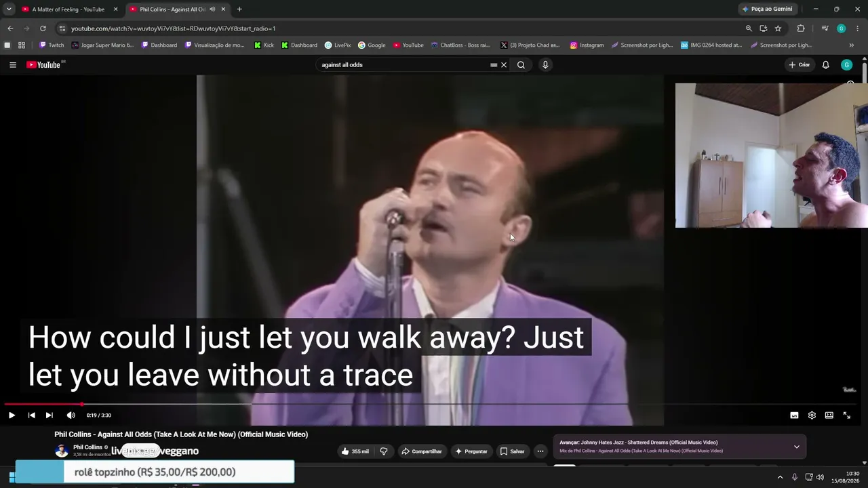868x488 pixels.
Task: Open the browser tab search dropdown
Action: (x=9, y=9)
